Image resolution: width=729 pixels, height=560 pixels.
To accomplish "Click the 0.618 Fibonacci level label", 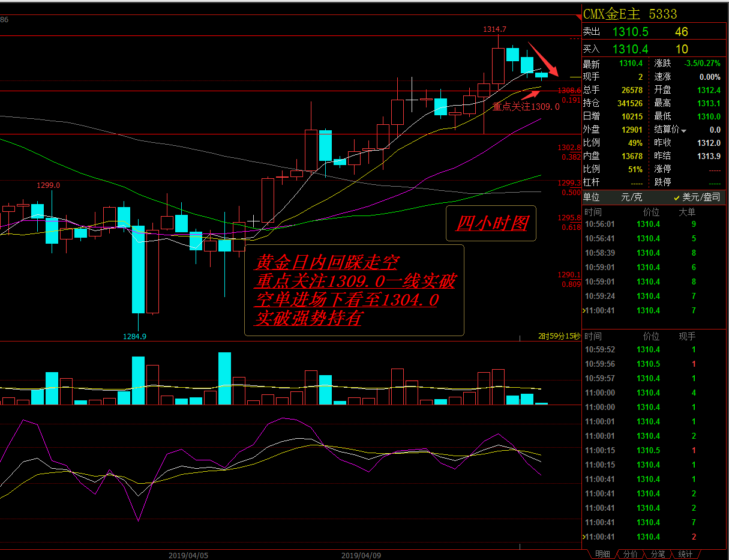I will pyautogui.click(x=571, y=227).
